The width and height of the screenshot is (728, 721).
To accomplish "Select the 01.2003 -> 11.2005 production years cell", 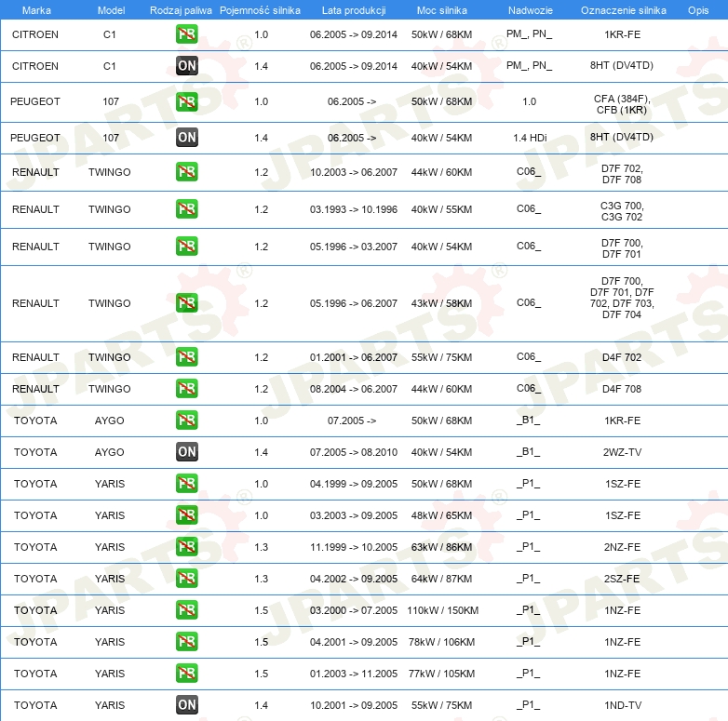I will point(354,674).
